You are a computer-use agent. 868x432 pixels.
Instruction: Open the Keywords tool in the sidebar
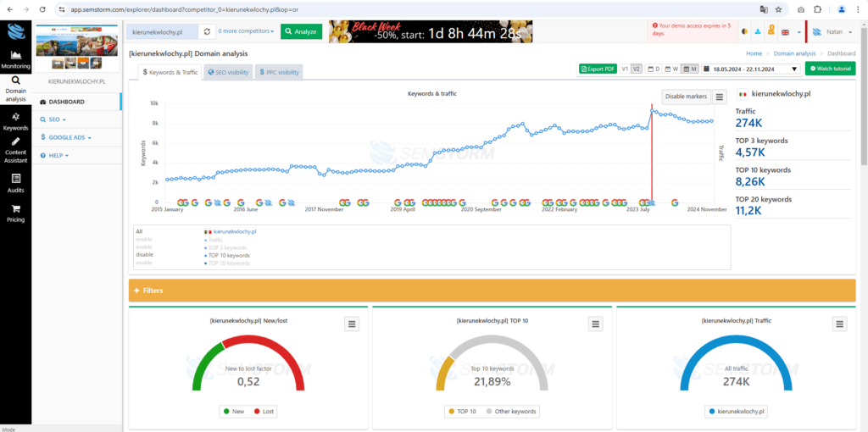tap(15, 121)
